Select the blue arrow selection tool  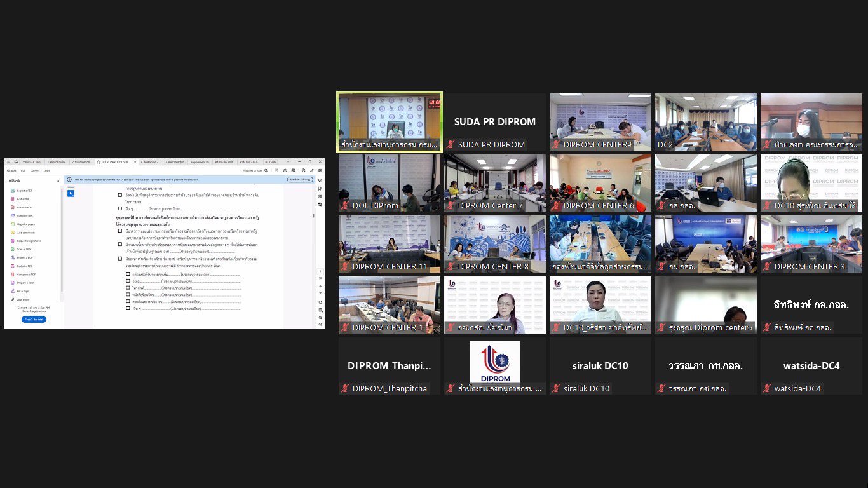pos(71,193)
